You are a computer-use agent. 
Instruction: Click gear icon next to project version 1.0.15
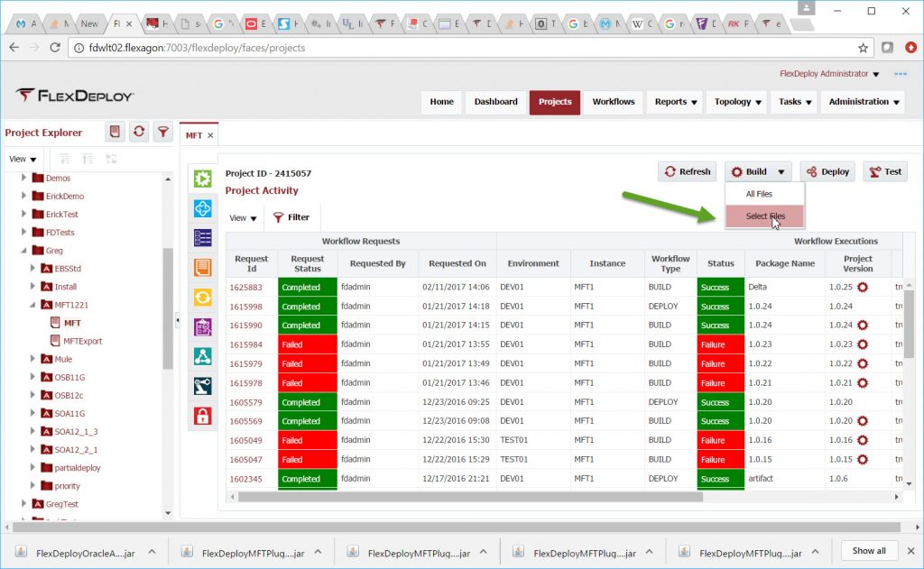pyautogui.click(x=863, y=460)
